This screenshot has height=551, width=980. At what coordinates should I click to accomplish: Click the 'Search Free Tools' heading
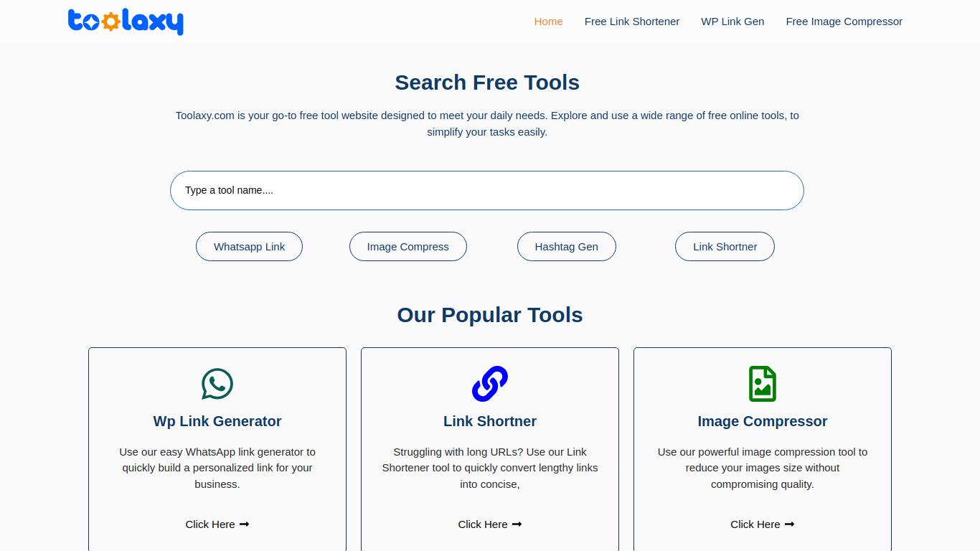click(x=487, y=83)
